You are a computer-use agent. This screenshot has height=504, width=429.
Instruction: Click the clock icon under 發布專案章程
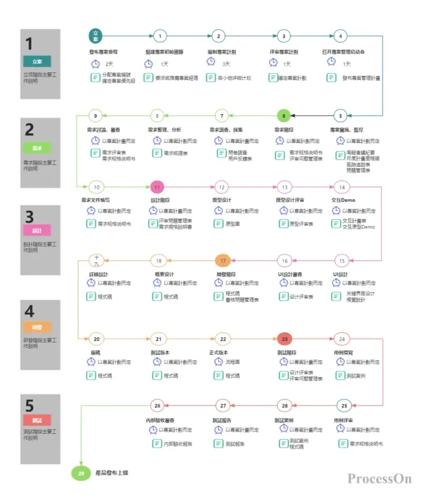(x=95, y=64)
